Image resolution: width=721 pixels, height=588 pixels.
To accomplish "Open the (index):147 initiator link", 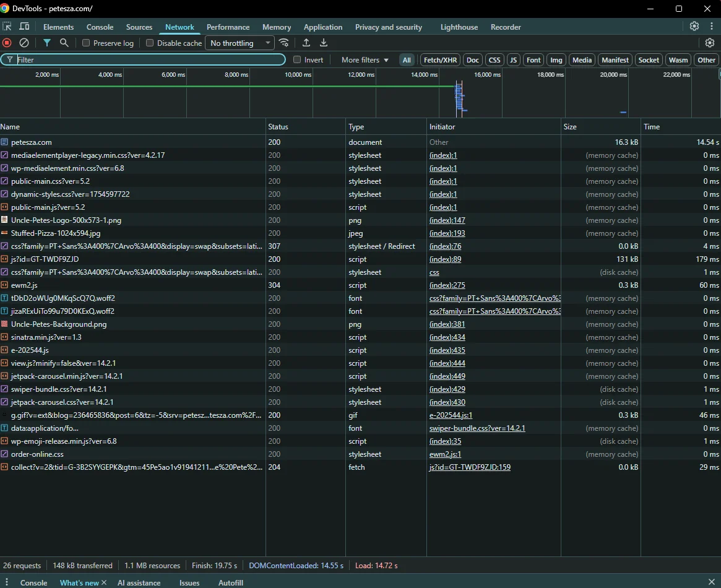I will coord(447,220).
